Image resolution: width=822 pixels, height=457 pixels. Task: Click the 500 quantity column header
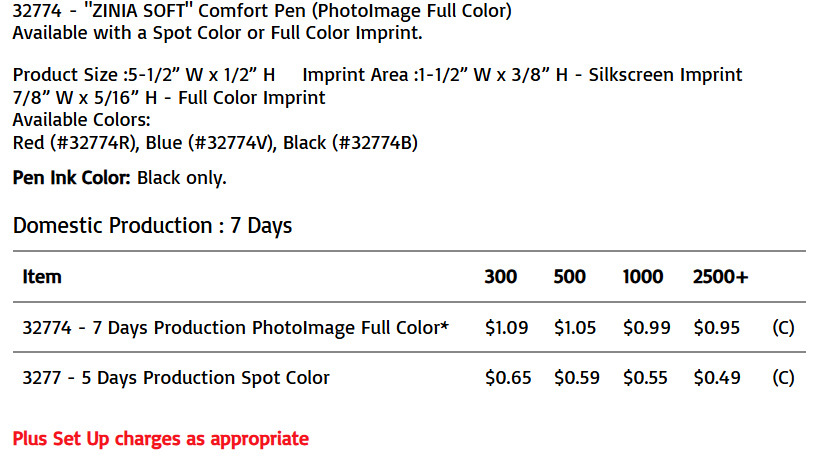point(569,277)
